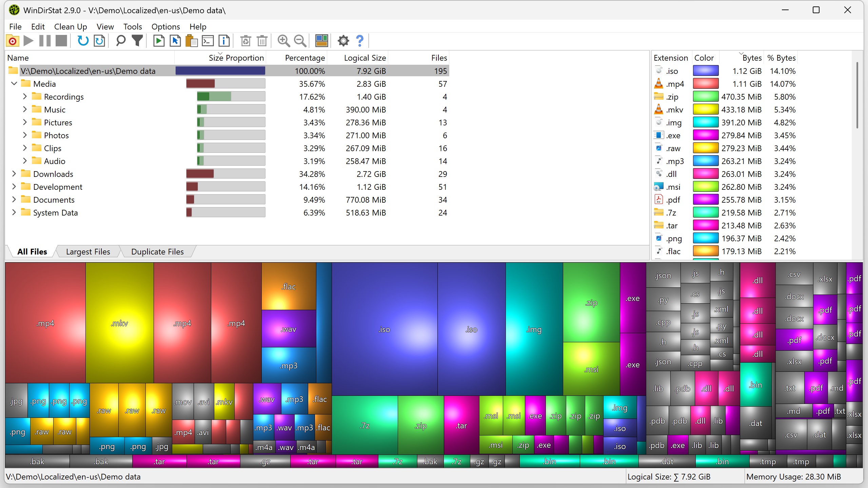Image resolution: width=868 pixels, height=488 pixels.
Task: Click the .img block in treemap
Action: [534, 329]
